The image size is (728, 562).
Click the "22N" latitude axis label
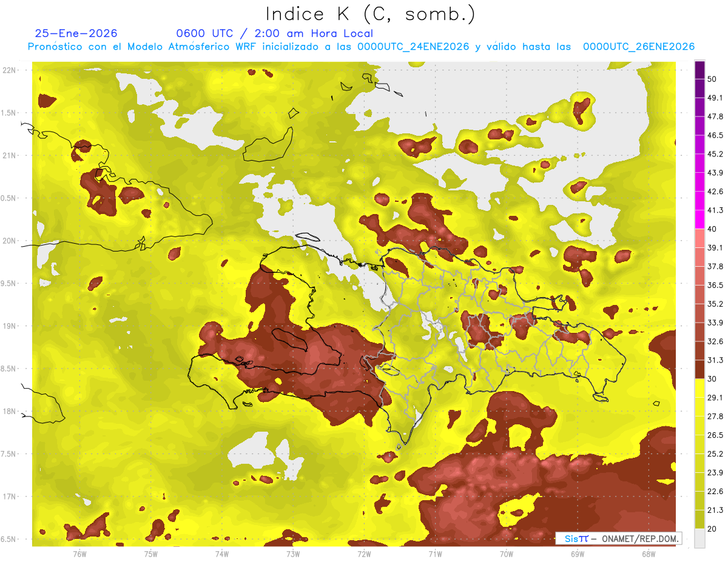click(x=10, y=70)
